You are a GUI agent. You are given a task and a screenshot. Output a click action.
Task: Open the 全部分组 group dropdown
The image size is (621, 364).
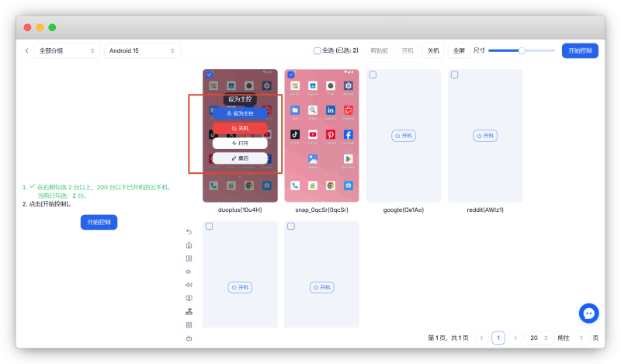(x=67, y=50)
